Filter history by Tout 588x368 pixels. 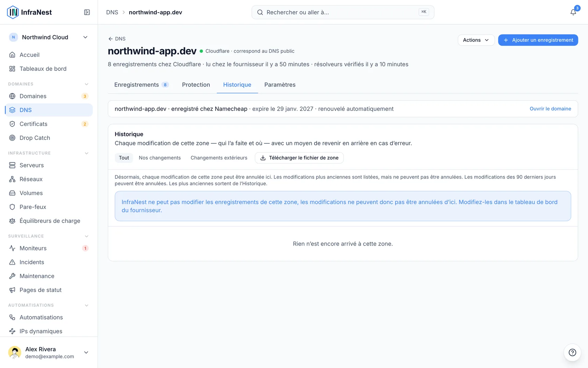[x=124, y=158]
